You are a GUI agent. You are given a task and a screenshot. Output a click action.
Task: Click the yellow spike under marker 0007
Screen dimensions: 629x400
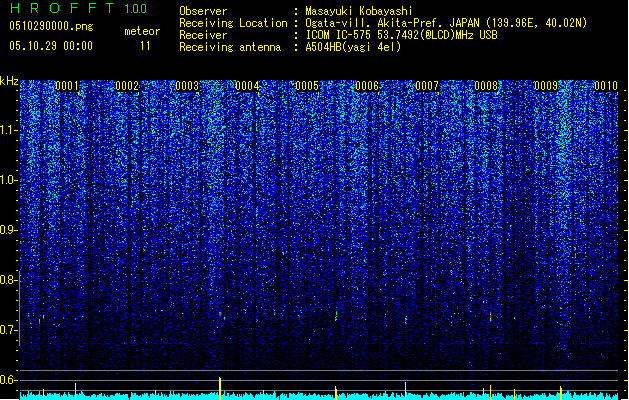406,390
